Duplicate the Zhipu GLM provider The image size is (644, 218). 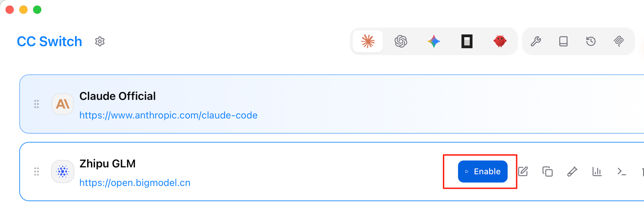(x=548, y=172)
